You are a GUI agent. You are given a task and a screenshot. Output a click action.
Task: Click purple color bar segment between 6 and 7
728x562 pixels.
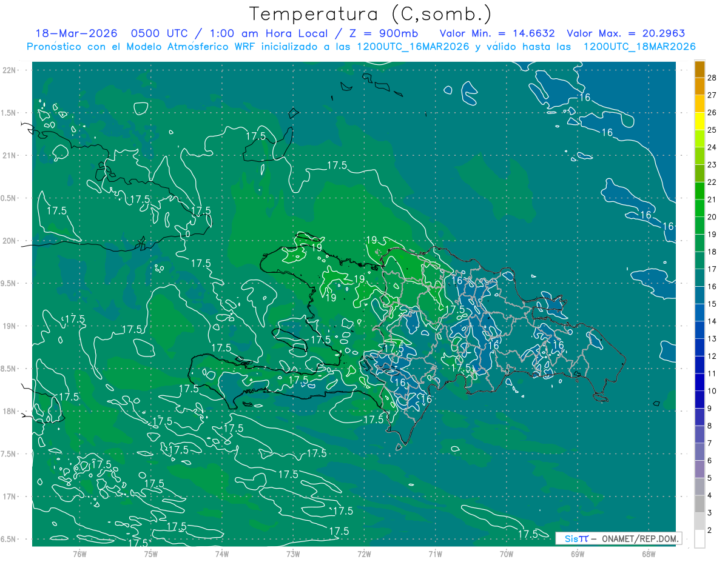(699, 452)
